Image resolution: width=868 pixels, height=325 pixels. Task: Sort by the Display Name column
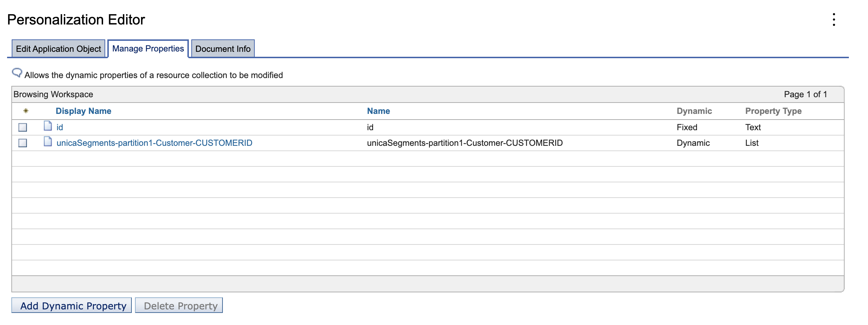(83, 111)
